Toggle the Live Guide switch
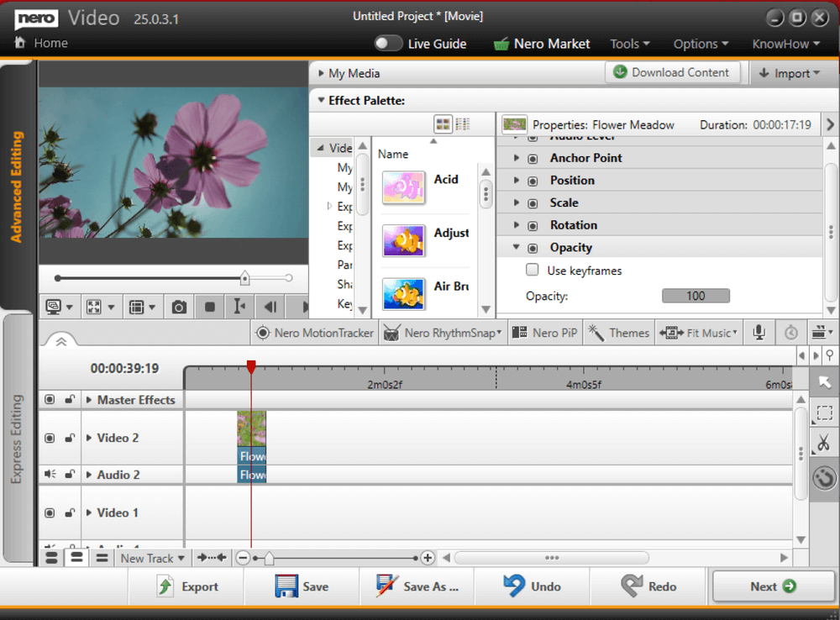The width and height of the screenshot is (840, 620). pyautogui.click(x=388, y=44)
